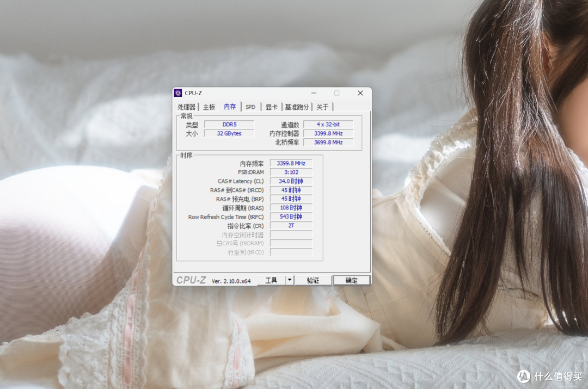The width and height of the screenshot is (588, 389).
Task: Click the FSB:DRAM 3:102 value
Action: tap(291, 172)
